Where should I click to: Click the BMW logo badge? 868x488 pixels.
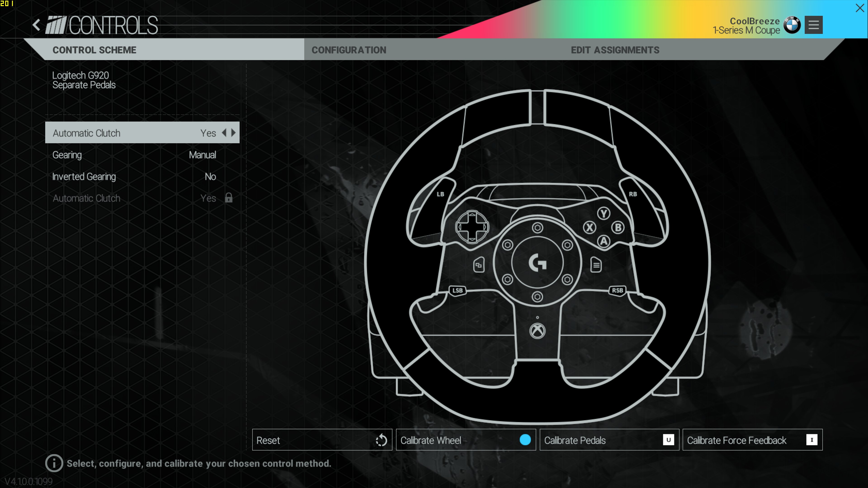[792, 25]
